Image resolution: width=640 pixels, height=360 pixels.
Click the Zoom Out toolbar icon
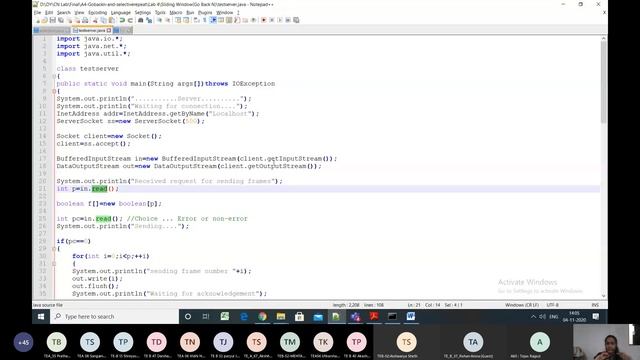[169, 20]
